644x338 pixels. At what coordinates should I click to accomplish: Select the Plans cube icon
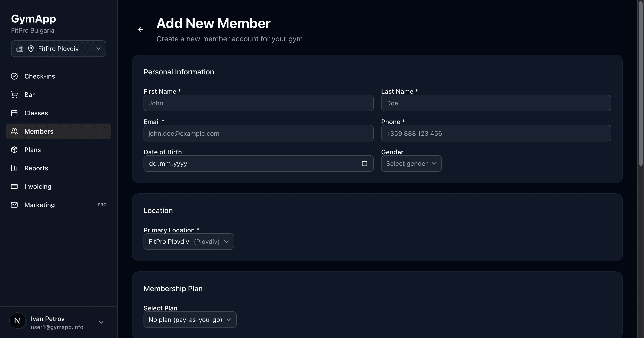(x=14, y=149)
